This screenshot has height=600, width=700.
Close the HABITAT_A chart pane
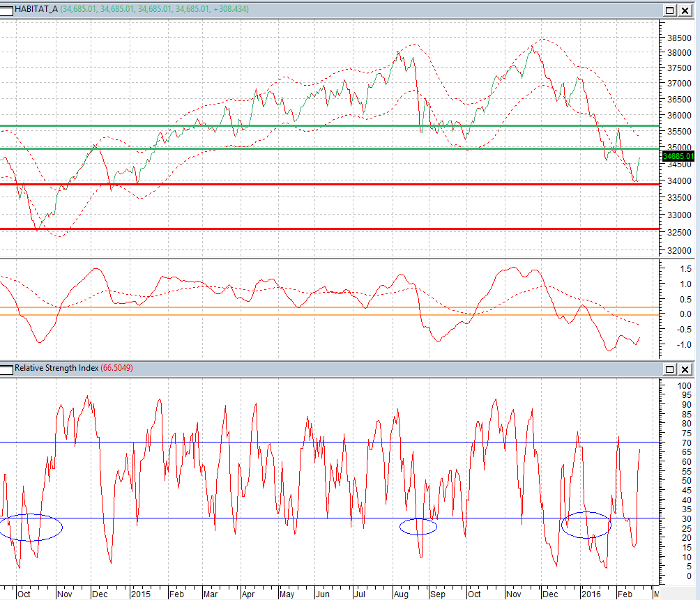pos(685,10)
